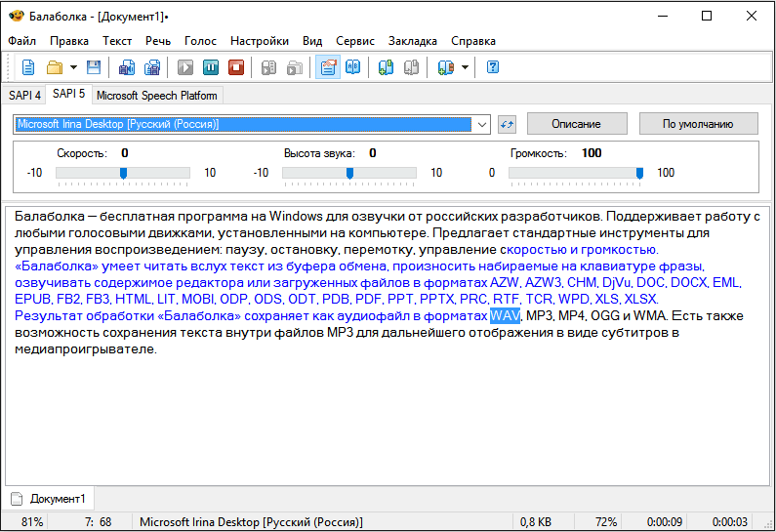Screen dimensions: 776x532
Task: Toggle the highlighted voice panel icon
Action: tap(328, 67)
